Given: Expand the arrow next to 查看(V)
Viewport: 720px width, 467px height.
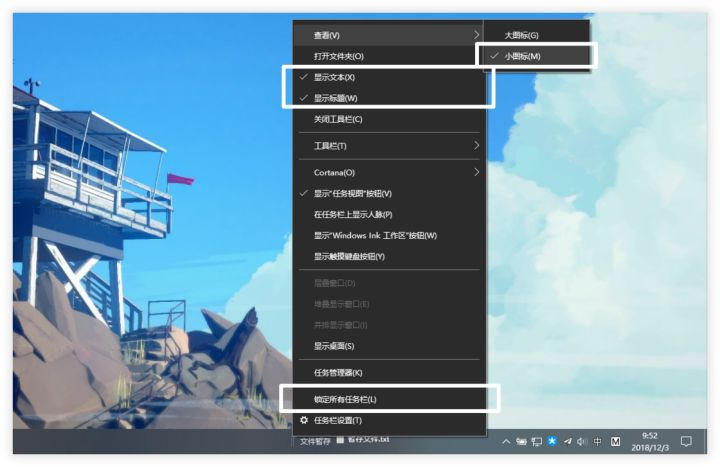Looking at the screenshot, I should tap(476, 35).
